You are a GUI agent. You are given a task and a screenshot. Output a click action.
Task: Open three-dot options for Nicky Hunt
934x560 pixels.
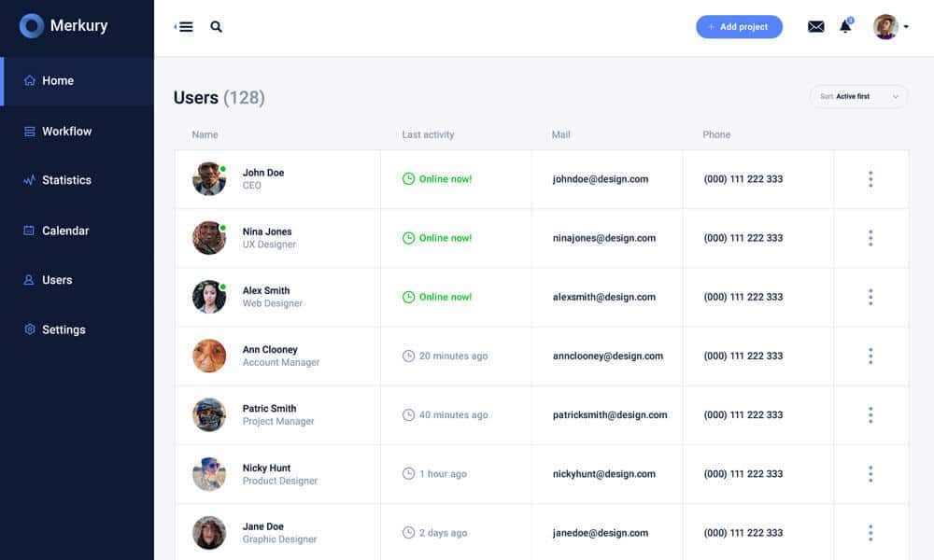[x=870, y=474]
